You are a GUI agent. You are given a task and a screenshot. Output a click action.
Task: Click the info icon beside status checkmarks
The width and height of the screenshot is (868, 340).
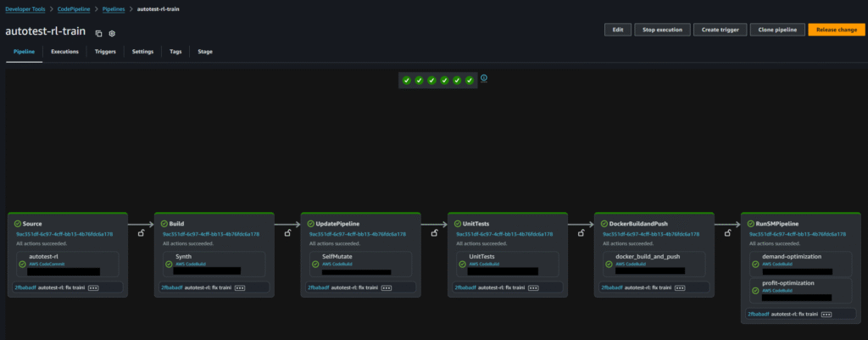[x=484, y=78]
